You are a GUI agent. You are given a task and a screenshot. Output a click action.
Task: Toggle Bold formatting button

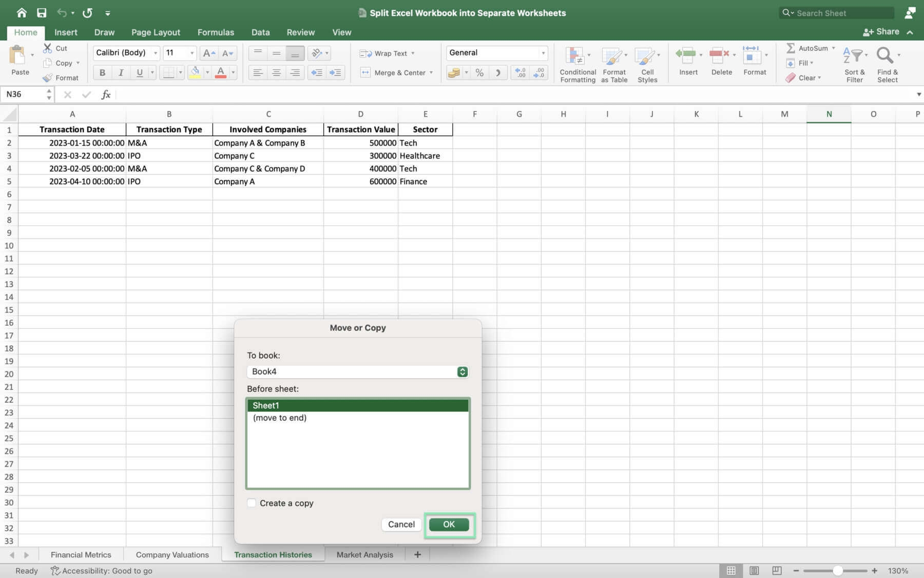(x=102, y=73)
